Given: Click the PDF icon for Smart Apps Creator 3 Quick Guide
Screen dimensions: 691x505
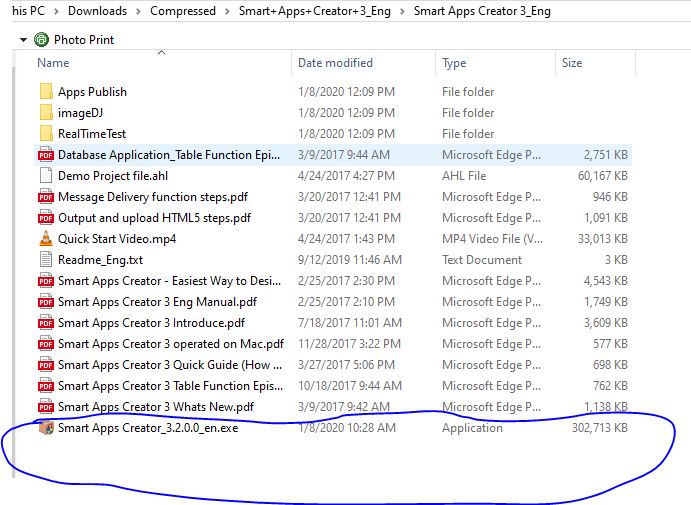Looking at the screenshot, I should pyautogui.click(x=46, y=365).
